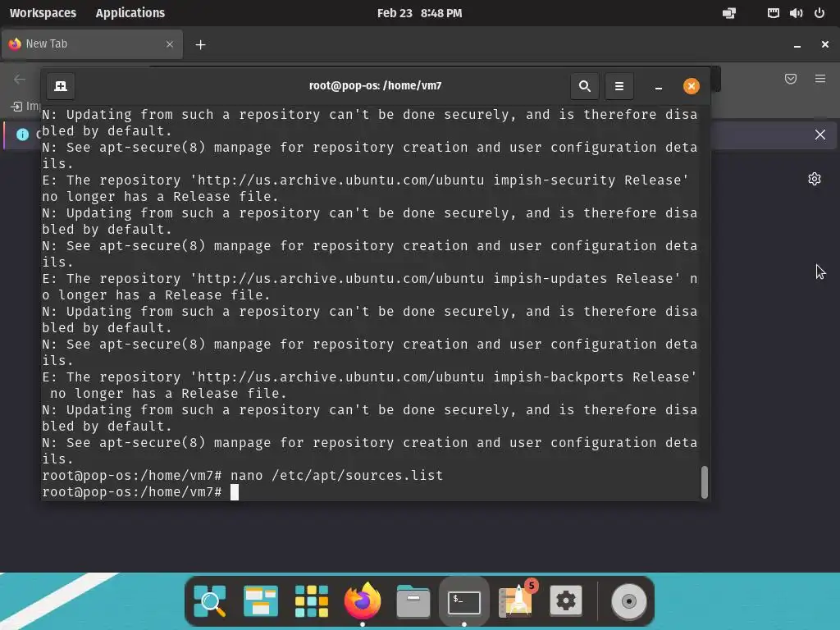
Task: Minimize the Firefox window
Action: tap(797, 45)
